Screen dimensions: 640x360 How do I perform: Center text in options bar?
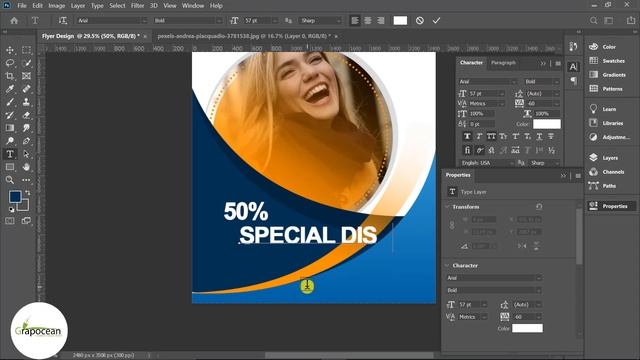368,20
